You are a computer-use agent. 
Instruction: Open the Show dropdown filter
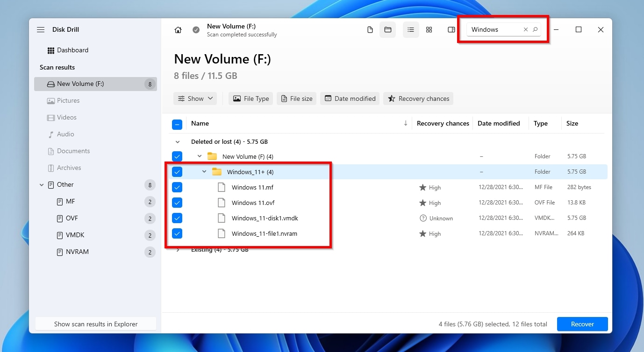click(195, 99)
